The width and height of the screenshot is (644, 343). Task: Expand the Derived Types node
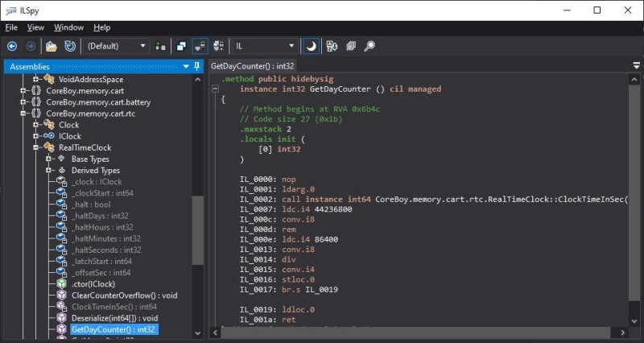coord(48,170)
